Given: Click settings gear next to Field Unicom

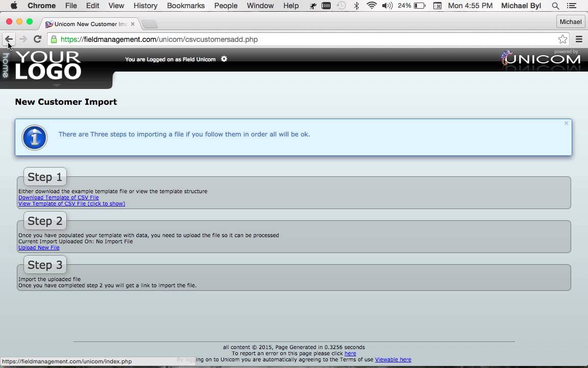Looking at the screenshot, I should click(x=224, y=59).
